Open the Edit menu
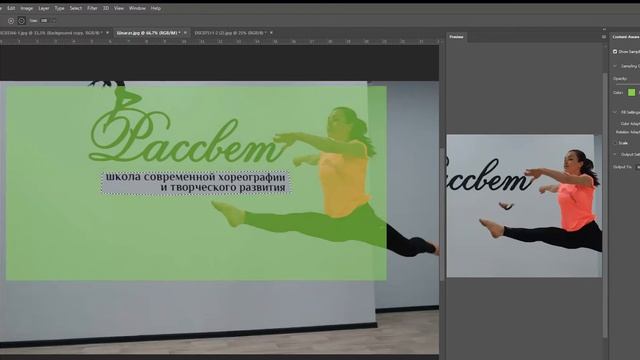Viewport: 640px width, 360px height. pyautogui.click(x=11, y=8)
